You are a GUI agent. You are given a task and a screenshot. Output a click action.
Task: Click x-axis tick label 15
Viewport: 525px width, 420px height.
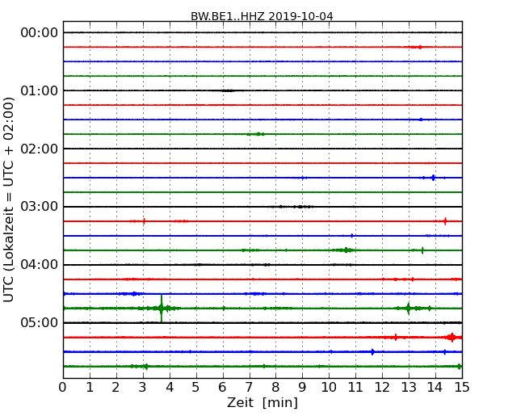coord(462,388)
